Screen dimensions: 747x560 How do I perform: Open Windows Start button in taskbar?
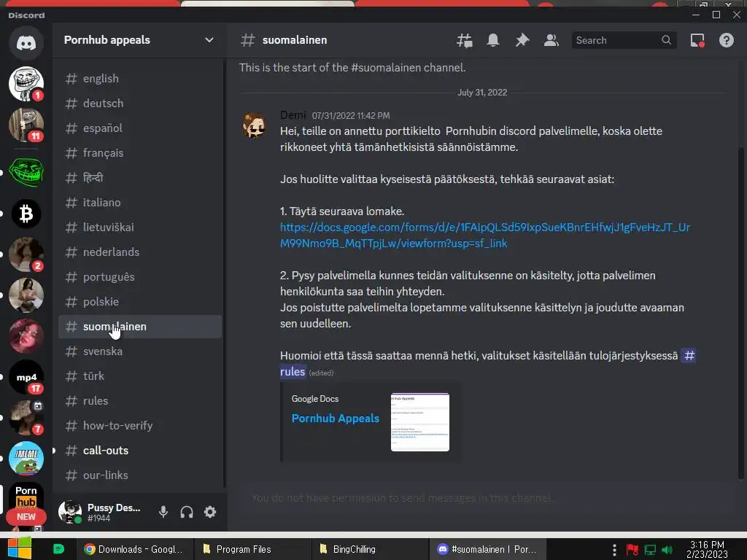tap(19, 548)
